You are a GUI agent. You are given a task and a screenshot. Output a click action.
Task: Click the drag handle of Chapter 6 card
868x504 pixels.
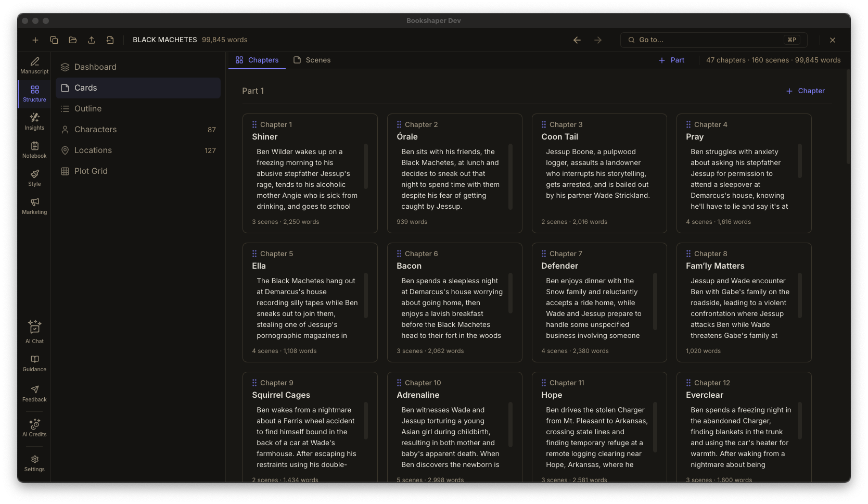pos(399,254)
